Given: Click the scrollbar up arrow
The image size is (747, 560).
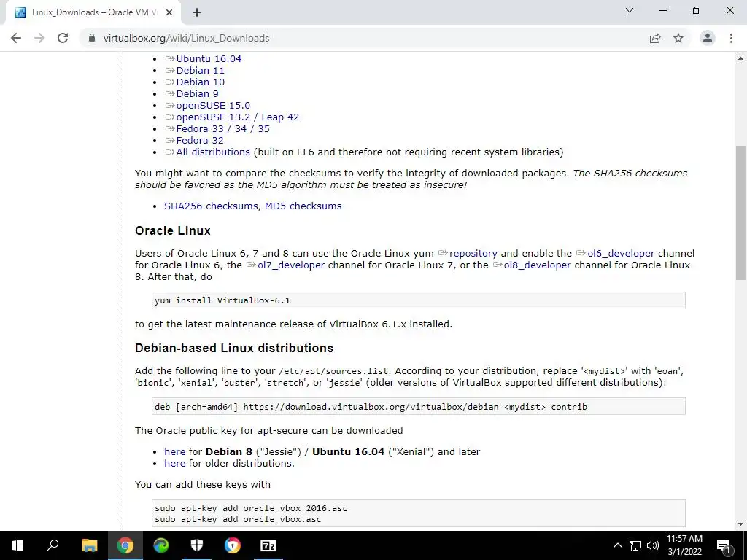Looking at the screenshot, I should click(x=740, y=58).
